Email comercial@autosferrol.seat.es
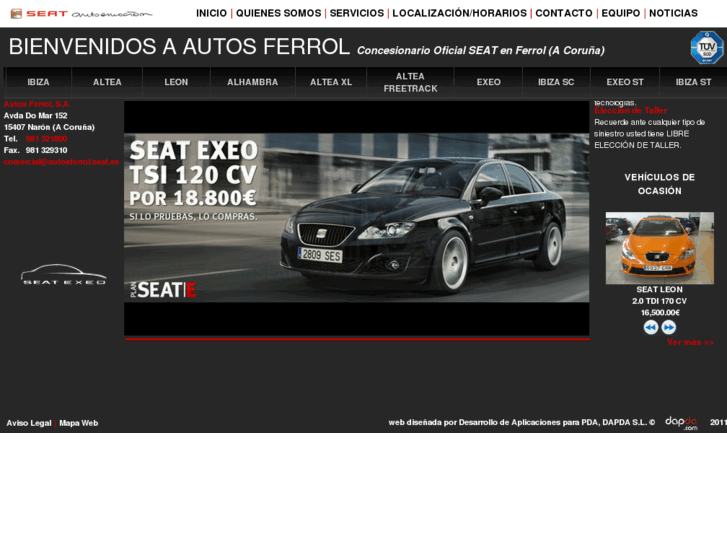Image resolution: width=727 pixels, height=545 pixels. [61, 162]
